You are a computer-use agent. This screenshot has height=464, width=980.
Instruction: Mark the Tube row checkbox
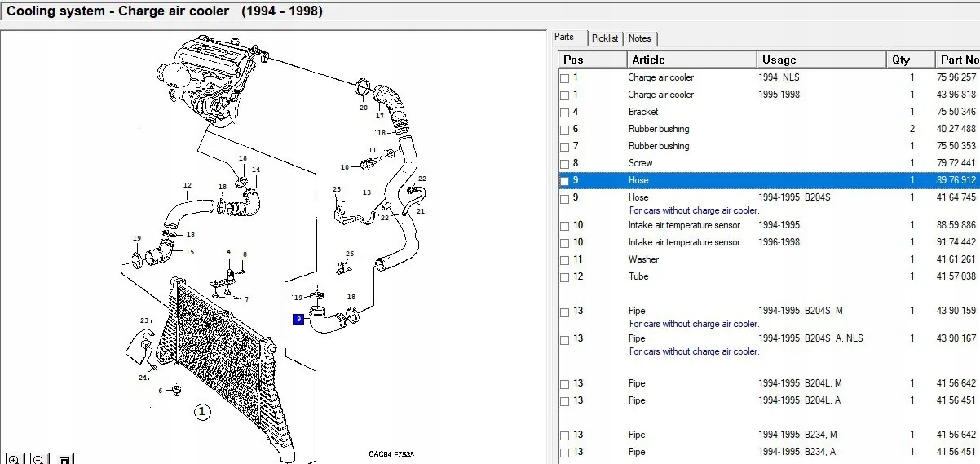[565, 277]
